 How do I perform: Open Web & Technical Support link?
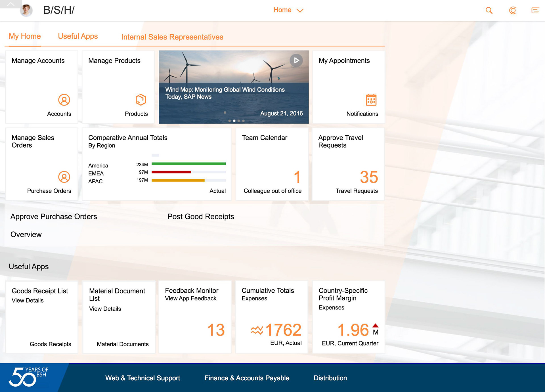[142, 378]
